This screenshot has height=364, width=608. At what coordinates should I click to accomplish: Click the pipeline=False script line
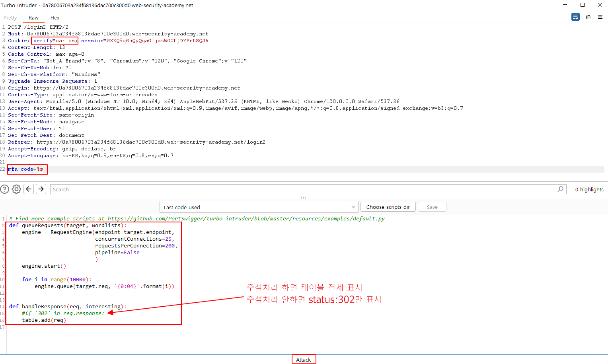(117, 253)
